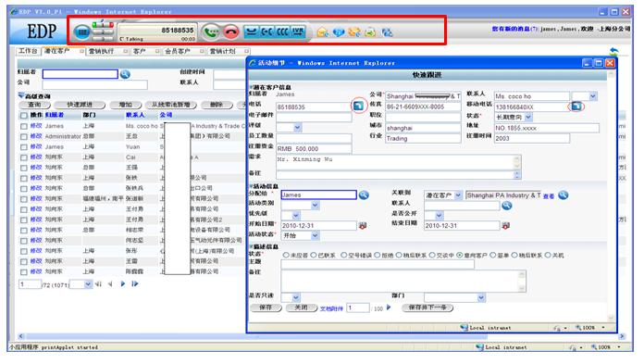Open the 状态 dropdown showing 长期意向
644x364 pixels.
click(528, 118)
